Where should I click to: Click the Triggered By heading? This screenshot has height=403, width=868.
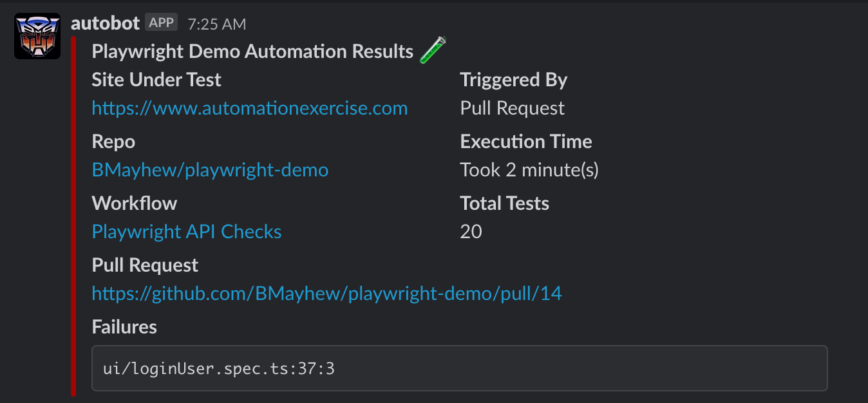[514, 80]
